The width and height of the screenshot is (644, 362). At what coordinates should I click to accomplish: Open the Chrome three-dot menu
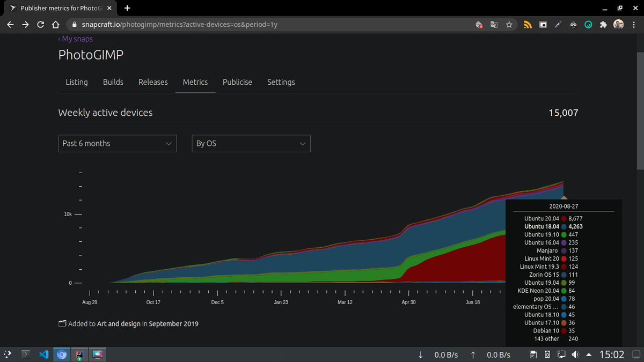click(x=633, y=25)
